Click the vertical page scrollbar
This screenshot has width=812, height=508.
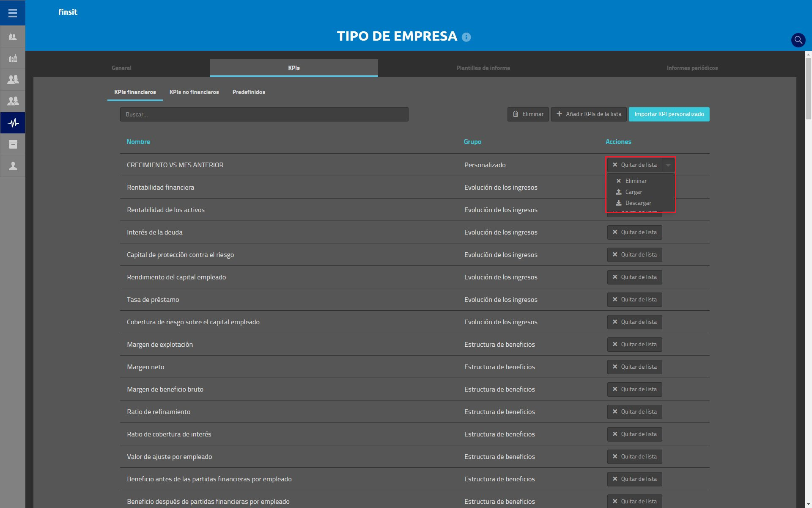click(808, 89)
